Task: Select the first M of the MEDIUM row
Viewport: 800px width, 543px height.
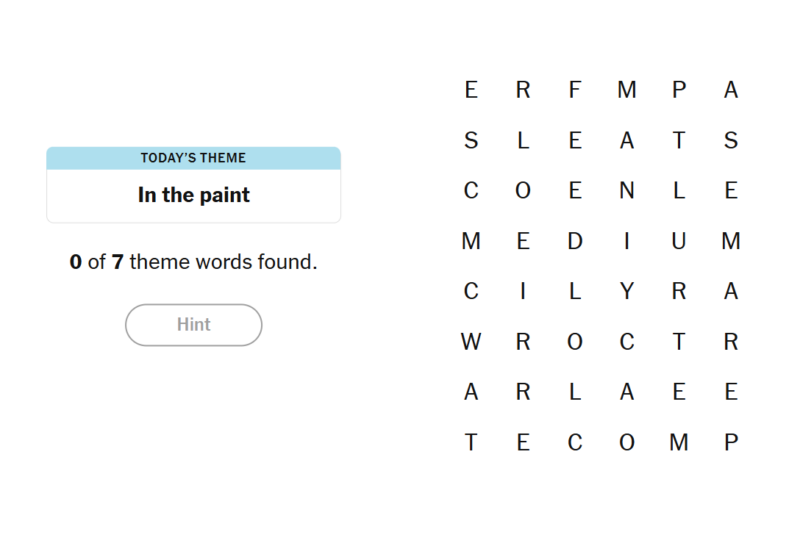Action: pos(471,241)
